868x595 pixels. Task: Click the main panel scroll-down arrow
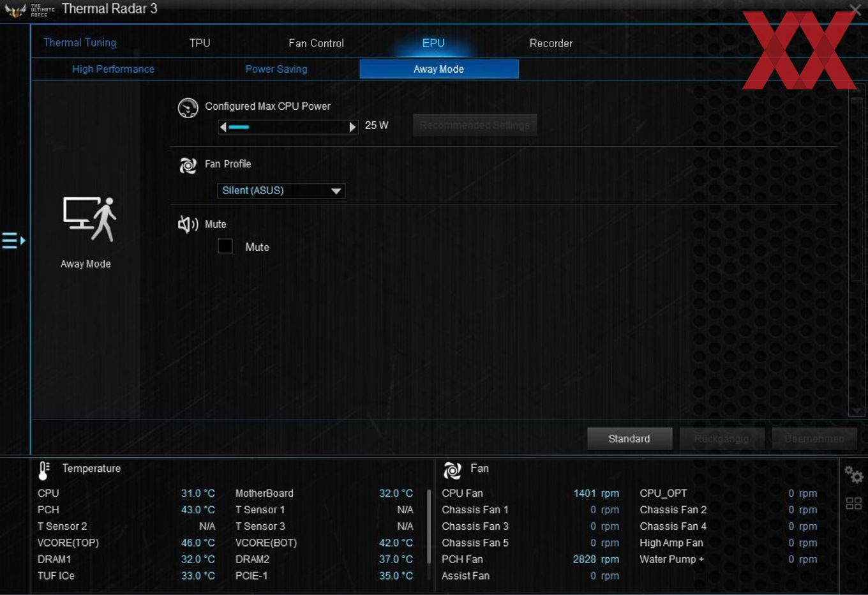click(857, 410)
